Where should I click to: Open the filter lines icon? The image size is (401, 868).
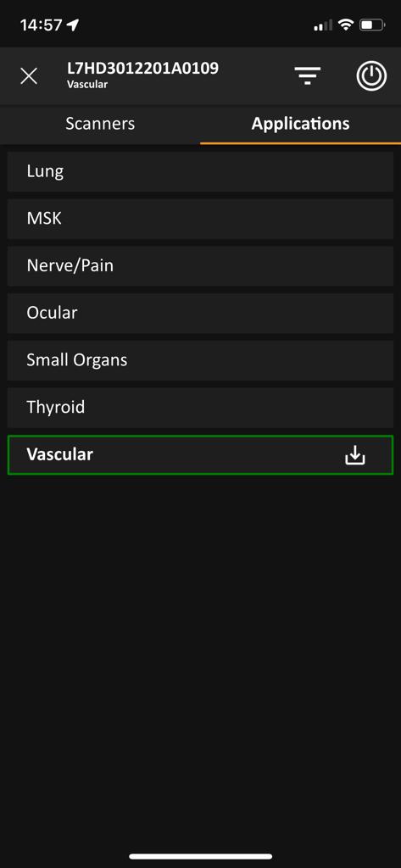308,75
